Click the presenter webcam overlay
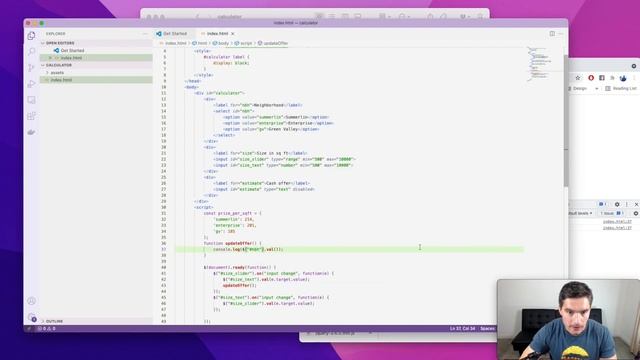 tap(568, 320)
